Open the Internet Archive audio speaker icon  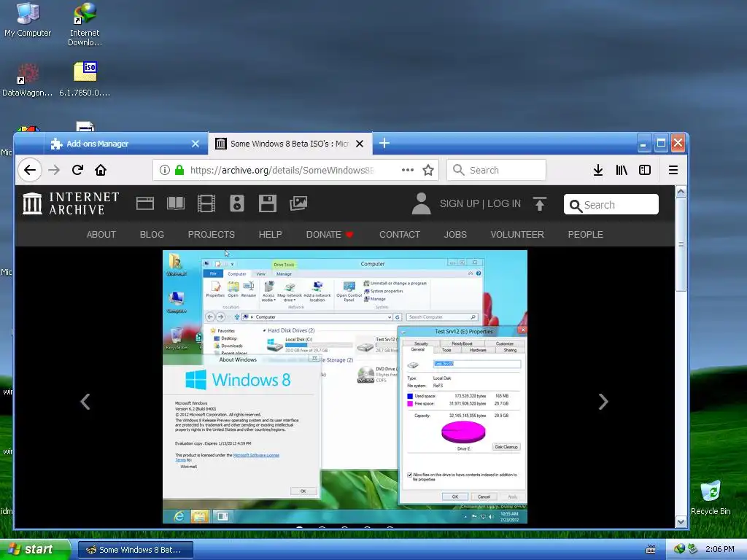(237, 204)
